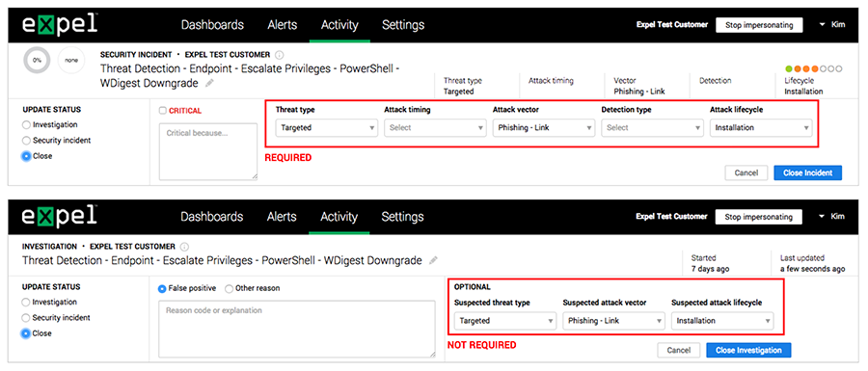868x371 pixels.
Task: Click the 'Last updated a few seconds ago' text
Action: coord(813,263)
